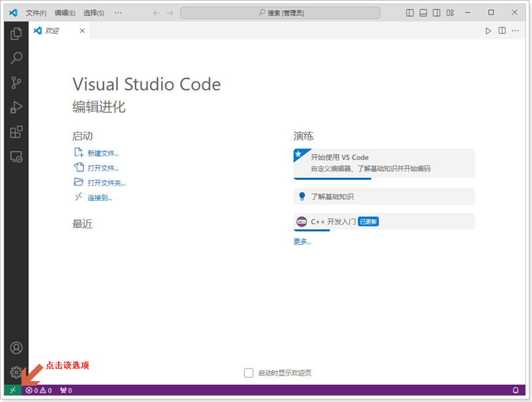Open the 文件(F) menu
532x402 pixels.
36,13
